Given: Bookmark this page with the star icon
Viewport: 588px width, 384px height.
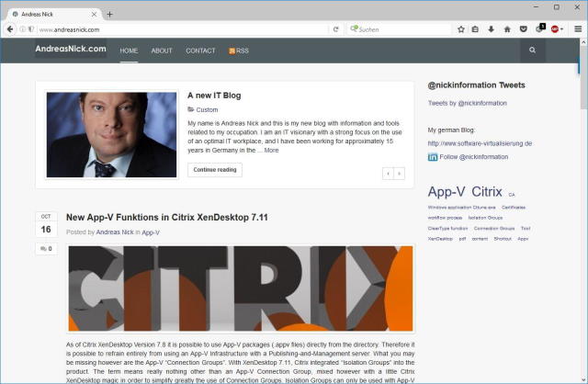Looking at the screenshot, I should pyautogui.click(x=461, y=29).
